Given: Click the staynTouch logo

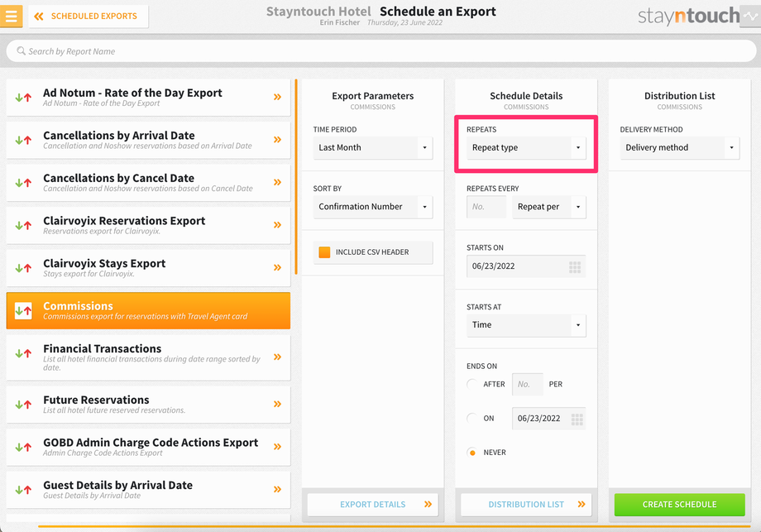Looking at the screenshot, I should (x=688, y=16).
